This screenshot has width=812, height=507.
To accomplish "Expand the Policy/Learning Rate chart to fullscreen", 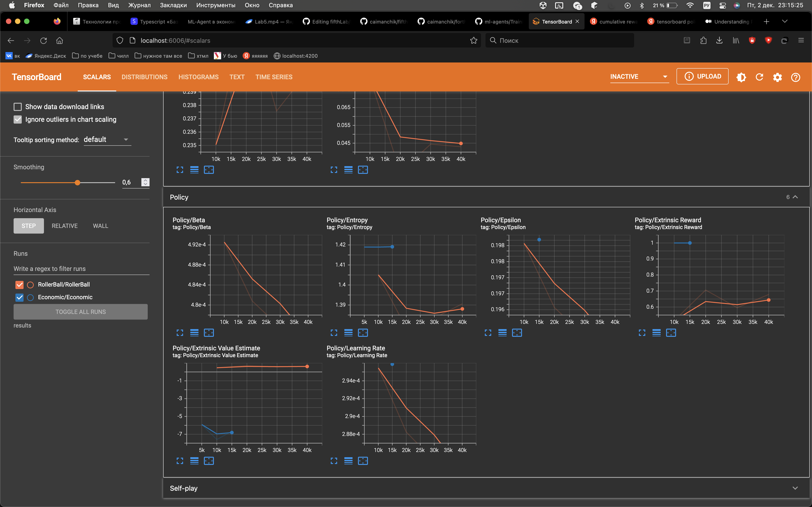I will point(334,461).
